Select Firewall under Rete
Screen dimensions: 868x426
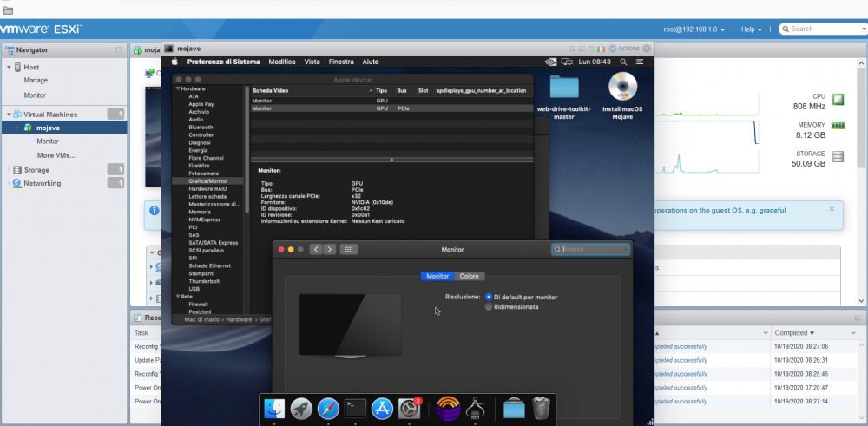coord(198,305)
